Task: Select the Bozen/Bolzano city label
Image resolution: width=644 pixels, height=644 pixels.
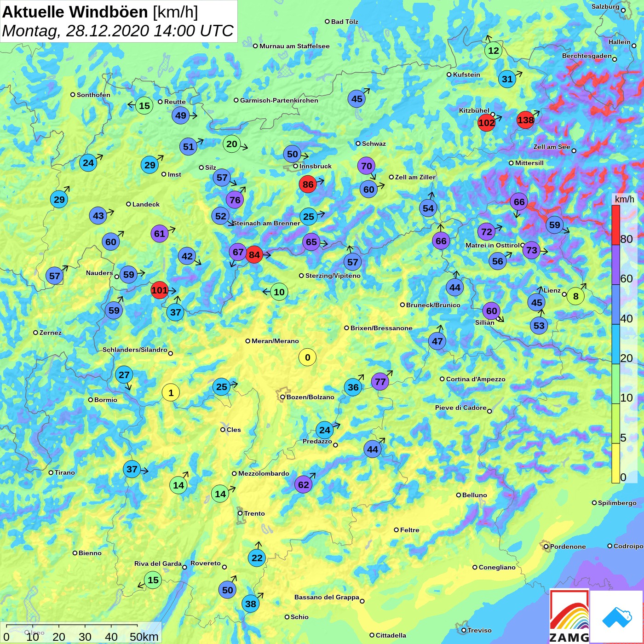Action: [310, 397]
